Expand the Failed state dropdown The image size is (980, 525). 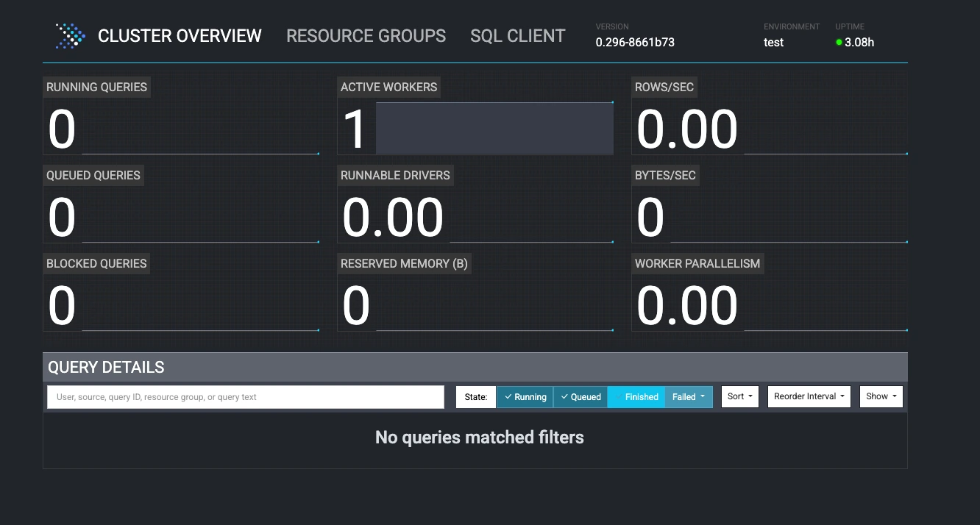tap(689, 397)
